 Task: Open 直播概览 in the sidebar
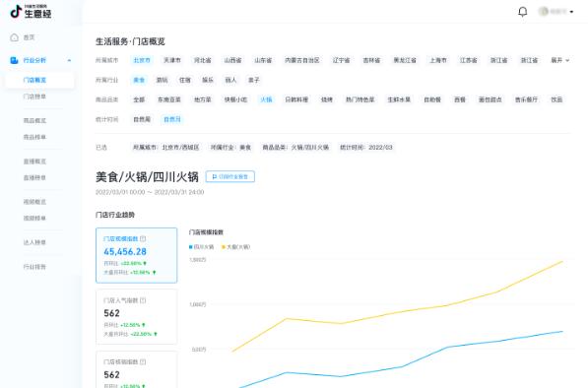(x=34, y=162)
